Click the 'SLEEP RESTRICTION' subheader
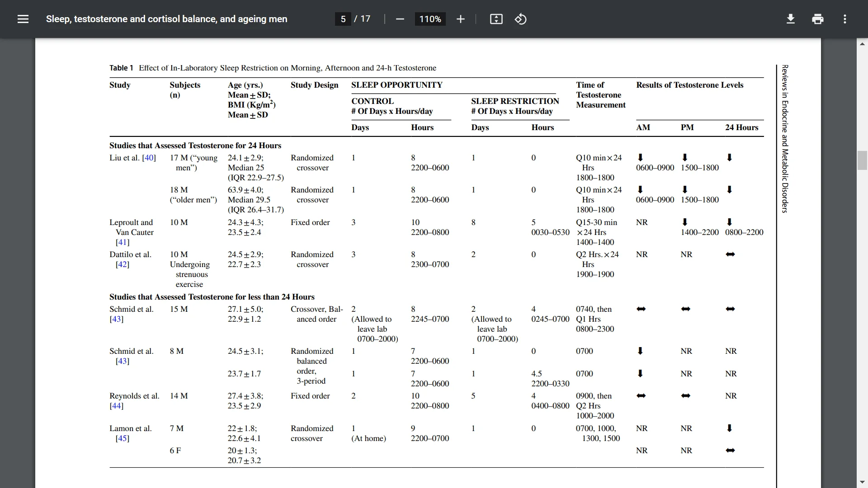Image resolution: width=868 pixels, height=488 pixels. [x=515, y=101]
